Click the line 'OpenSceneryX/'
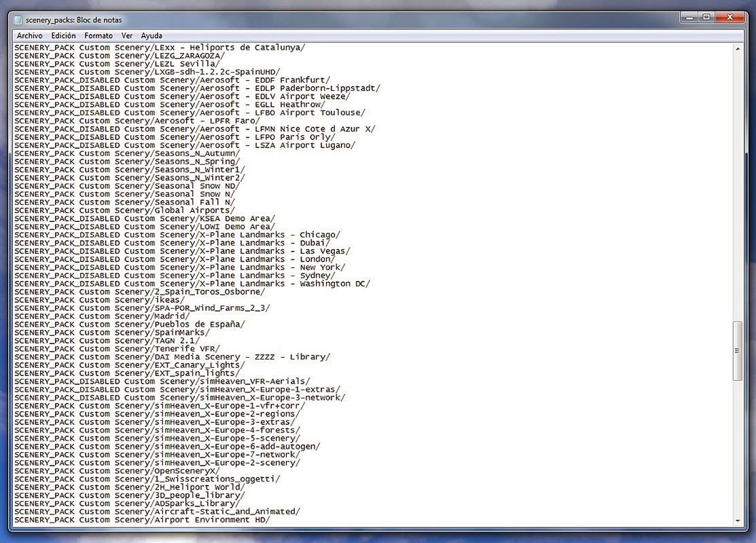This screenshot has width=756, height=543. pos(117,471)
